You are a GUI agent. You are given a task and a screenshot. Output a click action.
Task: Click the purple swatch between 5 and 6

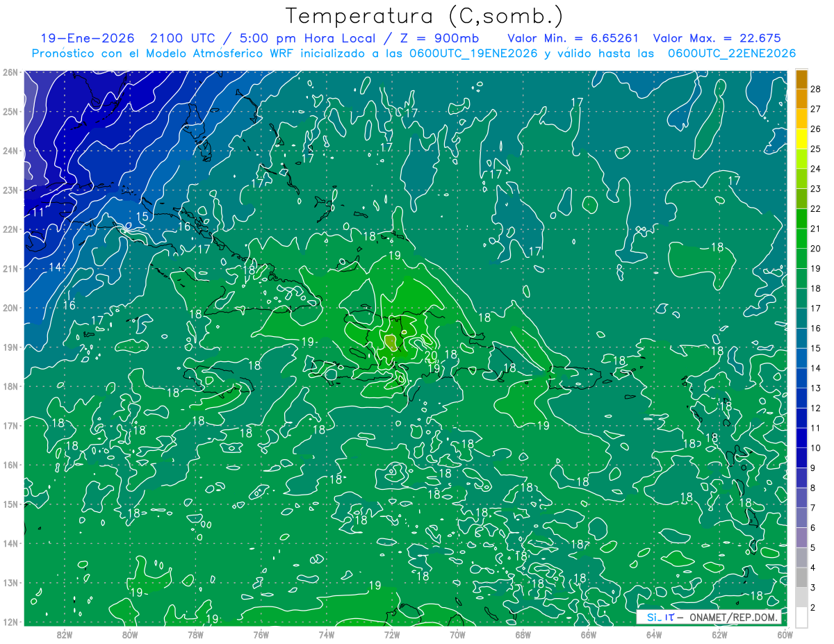(801, 537)
